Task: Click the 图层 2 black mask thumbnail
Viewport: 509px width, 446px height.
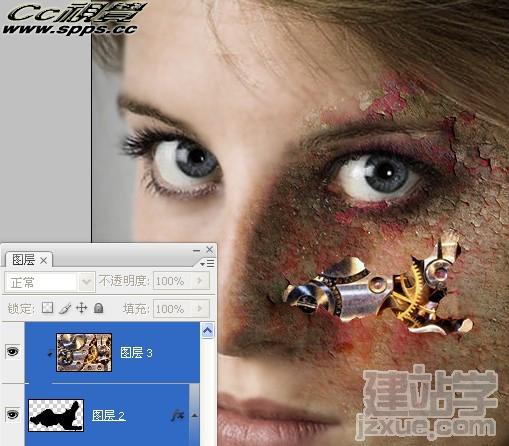Action: [56, 415]
